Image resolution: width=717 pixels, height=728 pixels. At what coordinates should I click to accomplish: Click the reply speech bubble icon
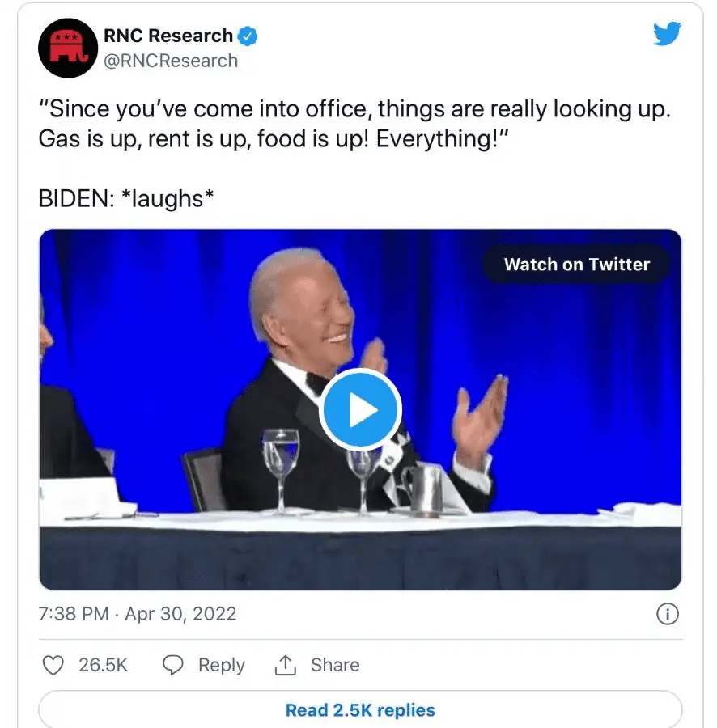point(173,665)
